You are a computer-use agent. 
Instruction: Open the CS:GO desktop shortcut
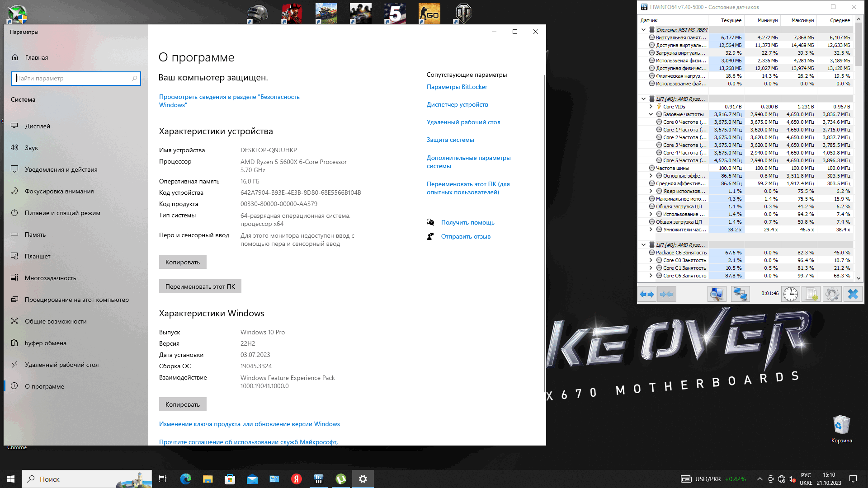click(429, 14)
